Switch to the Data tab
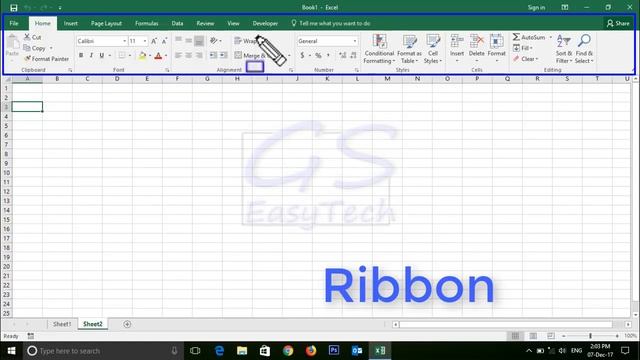Viewport: 640px width, 360px height. [177, 23]
